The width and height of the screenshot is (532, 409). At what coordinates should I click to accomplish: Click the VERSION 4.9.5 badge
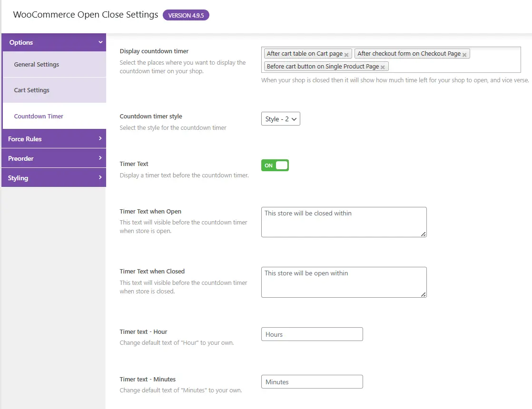click(x=186, y=15)
